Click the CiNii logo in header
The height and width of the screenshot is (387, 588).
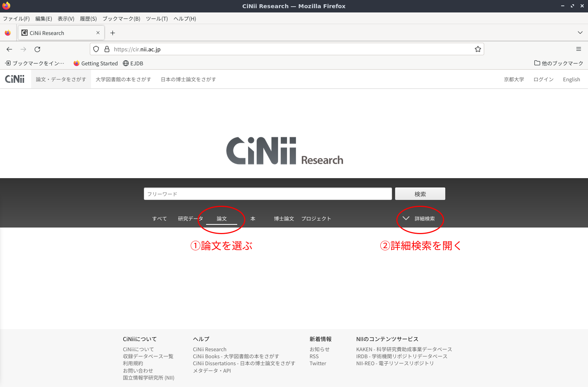15,79
